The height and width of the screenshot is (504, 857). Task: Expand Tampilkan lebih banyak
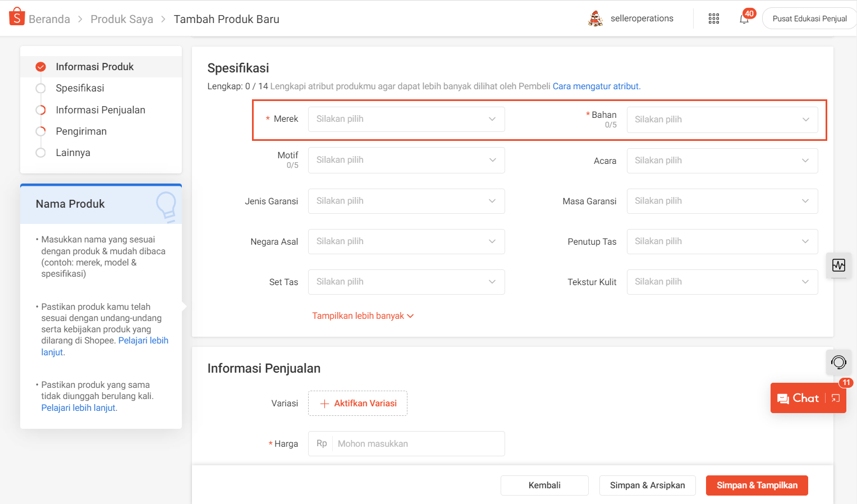tap(363, 315)
